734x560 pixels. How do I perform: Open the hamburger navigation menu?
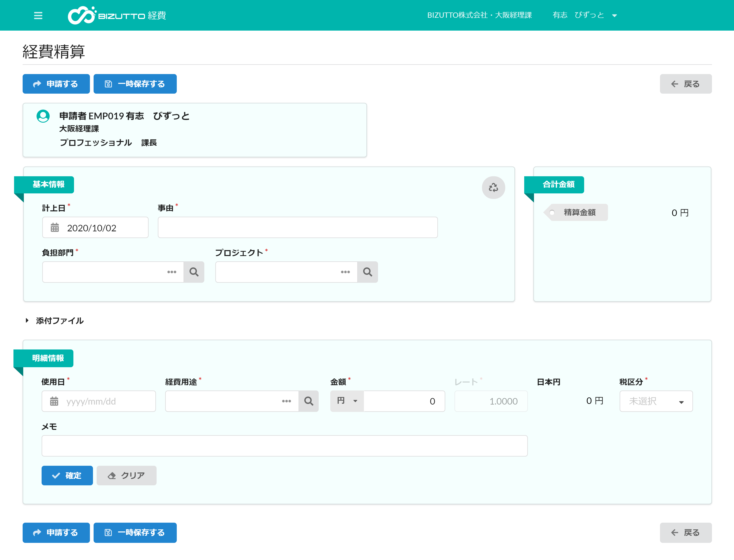click(38, 15)
